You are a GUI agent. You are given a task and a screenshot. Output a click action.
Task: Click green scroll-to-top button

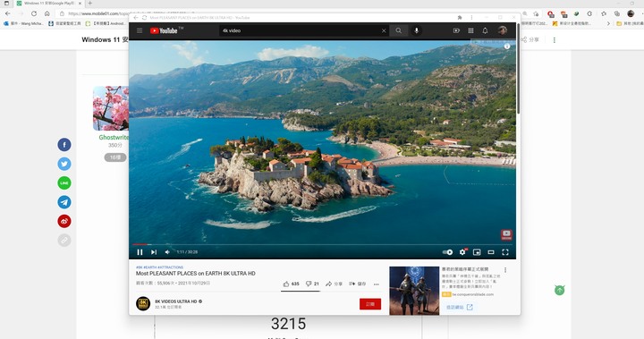[x=559, y=290]
